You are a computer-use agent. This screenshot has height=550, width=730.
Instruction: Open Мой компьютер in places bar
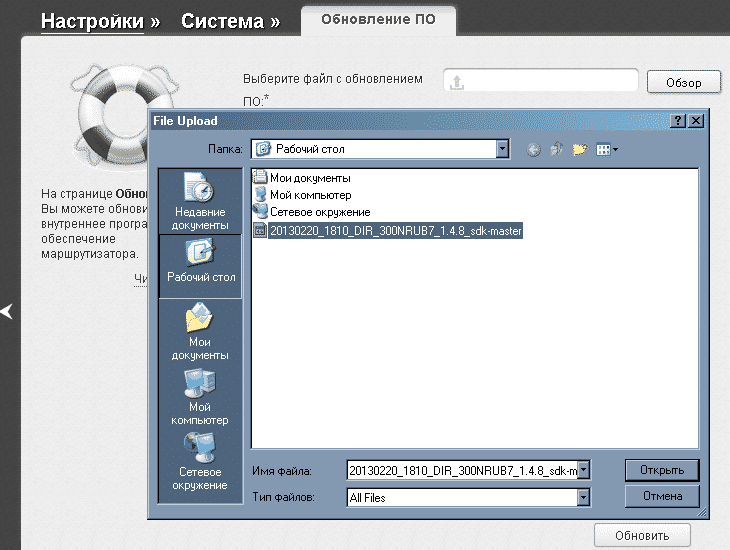[200, 397]
